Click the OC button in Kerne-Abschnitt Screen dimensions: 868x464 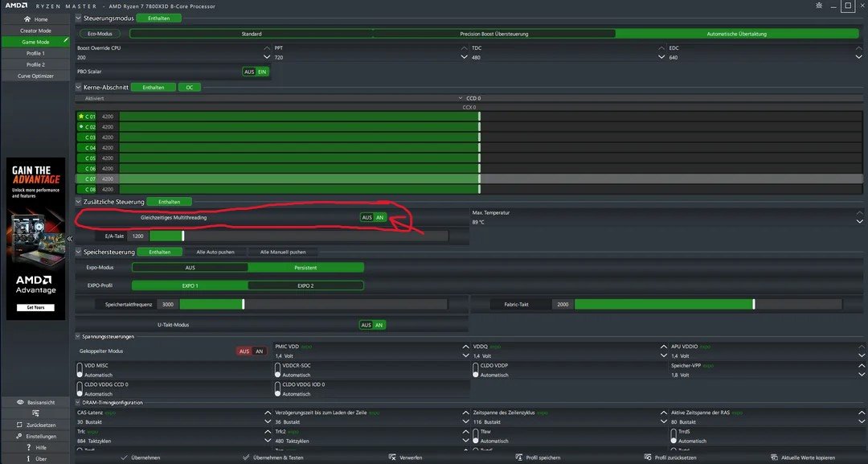[190, 88]
